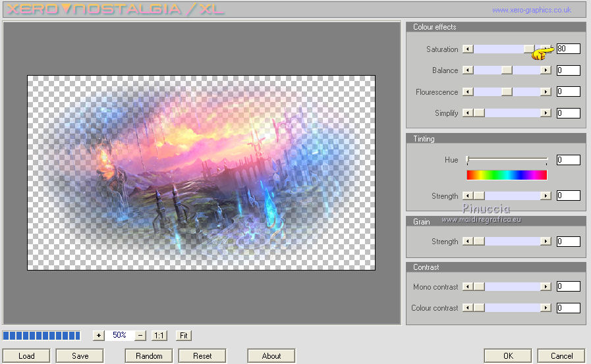Viewport: 591px width, 364px height.
Task: Open the About dialog
Action: tap(271, 355)
